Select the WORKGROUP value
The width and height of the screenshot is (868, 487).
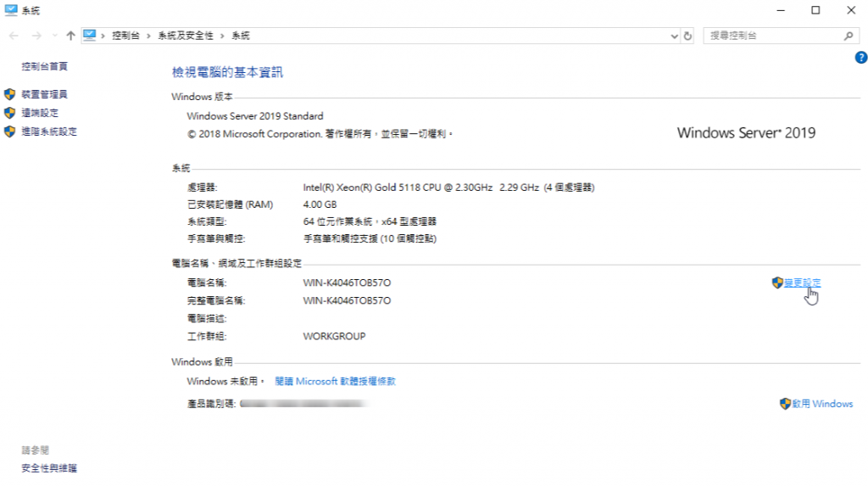334,336
